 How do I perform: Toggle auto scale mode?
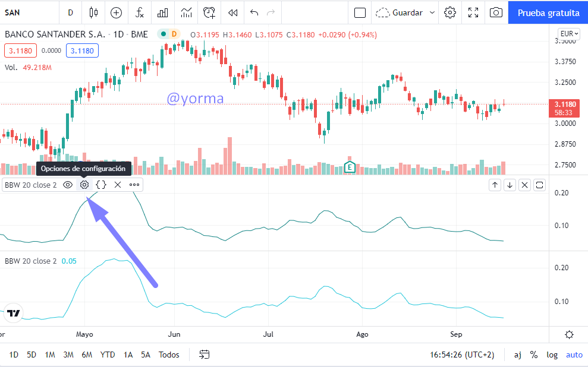(x=574, y=355)
